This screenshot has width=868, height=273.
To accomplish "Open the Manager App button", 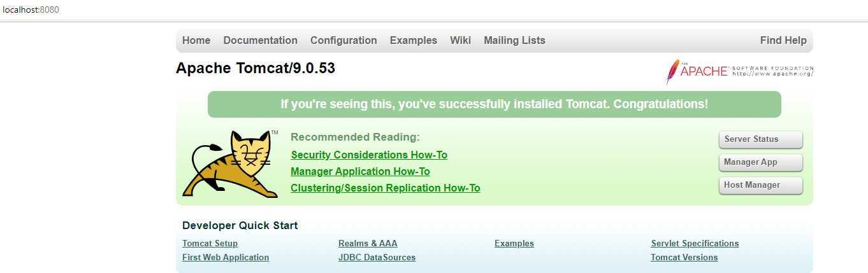I will coord(760,162).
